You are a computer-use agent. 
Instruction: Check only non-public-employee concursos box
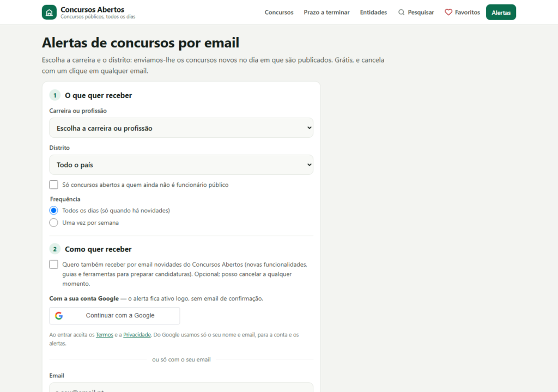click(54, 185)
